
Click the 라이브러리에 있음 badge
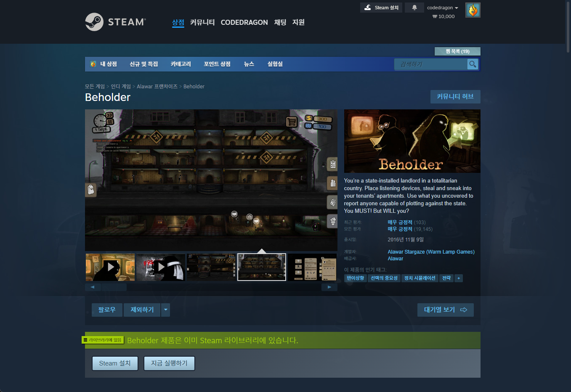[x=103, y=340]
